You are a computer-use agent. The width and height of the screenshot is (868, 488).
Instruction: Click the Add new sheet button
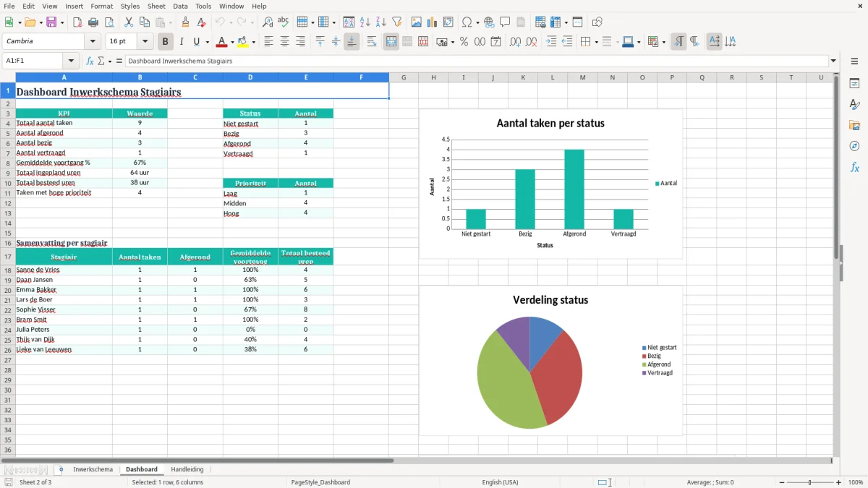61,470
